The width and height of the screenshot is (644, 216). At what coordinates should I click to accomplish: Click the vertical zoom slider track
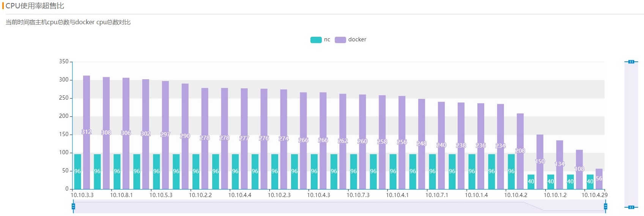tap(631, 134)
